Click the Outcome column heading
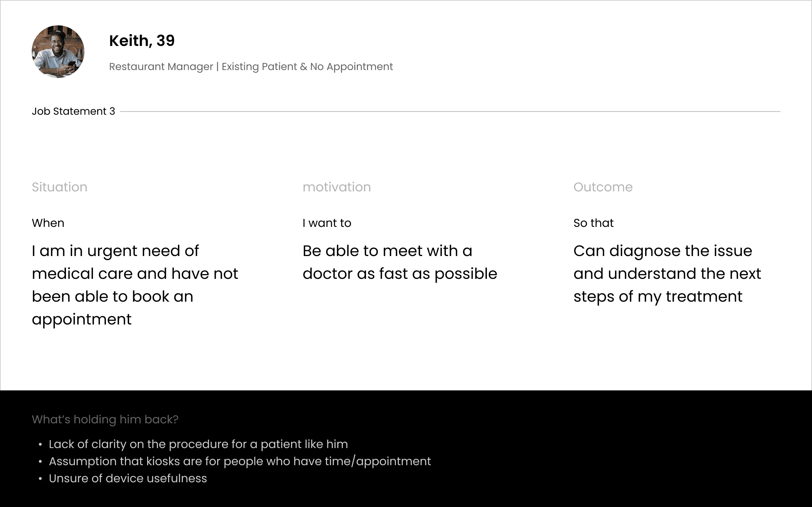Viewport: 812px width, 507px height. pos(603,187)
